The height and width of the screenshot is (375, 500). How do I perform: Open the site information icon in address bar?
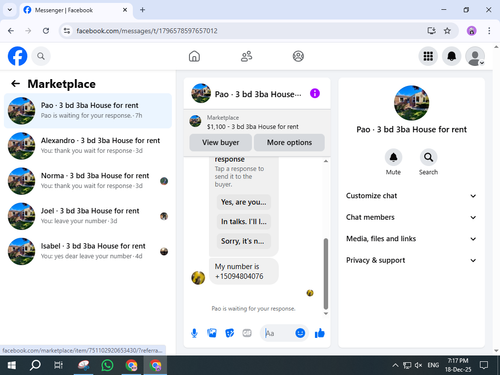pos(67,31)
